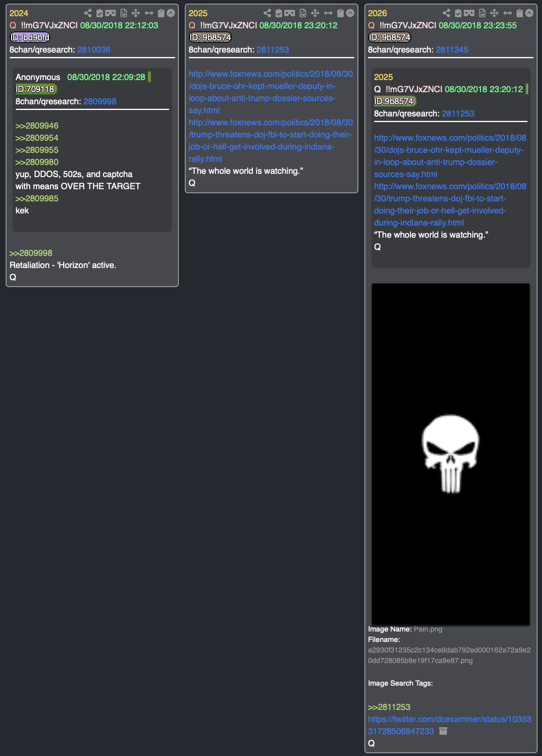Click the image file icon on post 2025
The image size is (542, 756).
303,13
